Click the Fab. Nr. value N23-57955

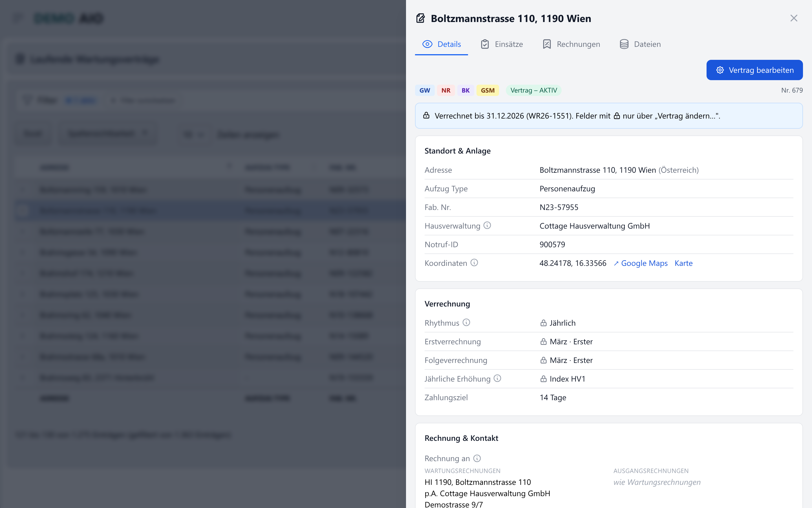tap(559, 207)
